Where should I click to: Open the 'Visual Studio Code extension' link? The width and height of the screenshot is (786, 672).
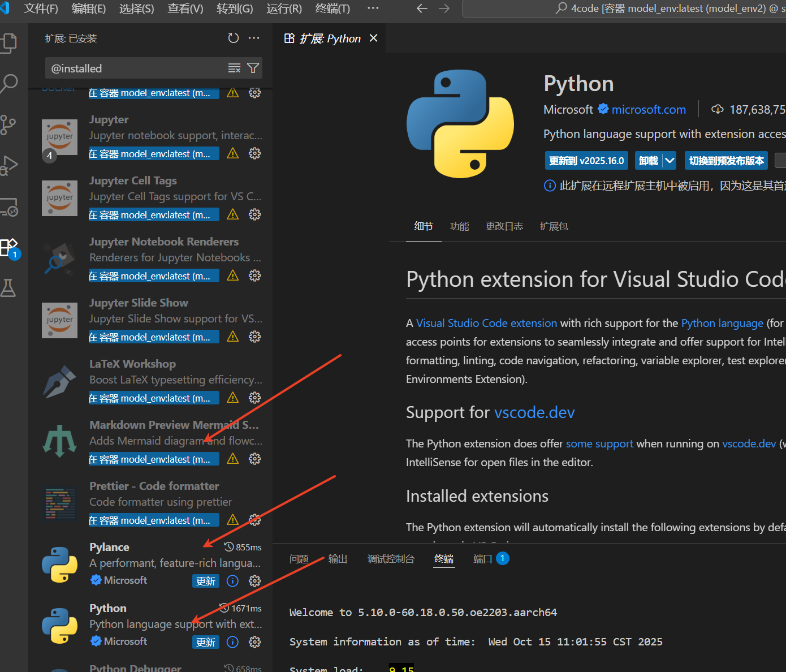(487, 323)
